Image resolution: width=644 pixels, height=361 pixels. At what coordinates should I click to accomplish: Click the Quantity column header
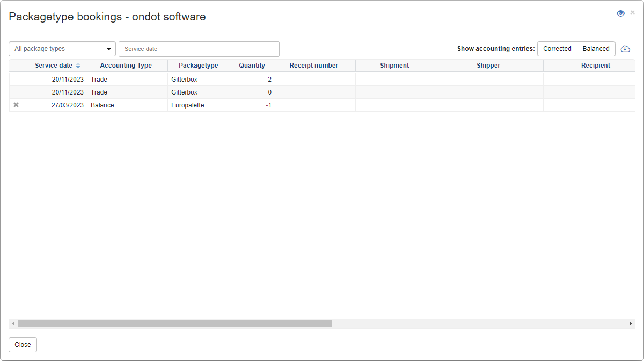click(252, 66)
